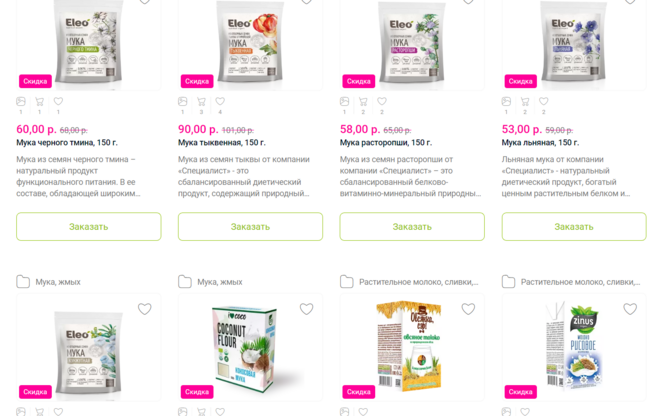The image size is (650, 416).
Task: Open Мука расторопши, 150 г. product title
Action: coord(386,143)
